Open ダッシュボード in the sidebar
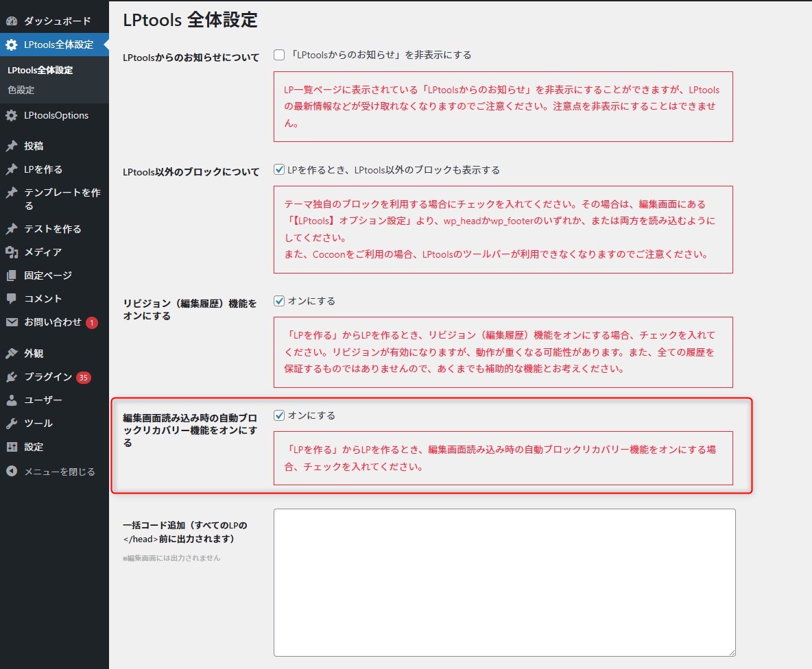The height and width of the screenshot is (669, 812). [x=54, y=21]
